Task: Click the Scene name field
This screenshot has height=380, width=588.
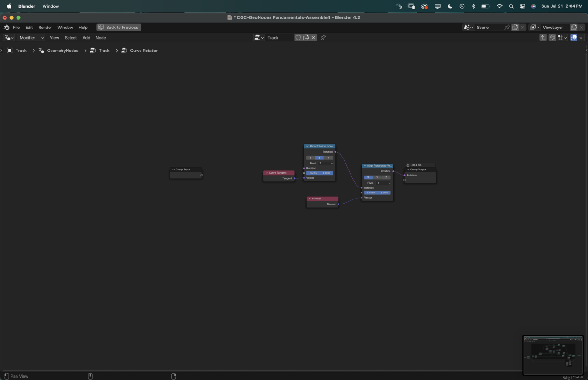Action: tap(489, 28)
